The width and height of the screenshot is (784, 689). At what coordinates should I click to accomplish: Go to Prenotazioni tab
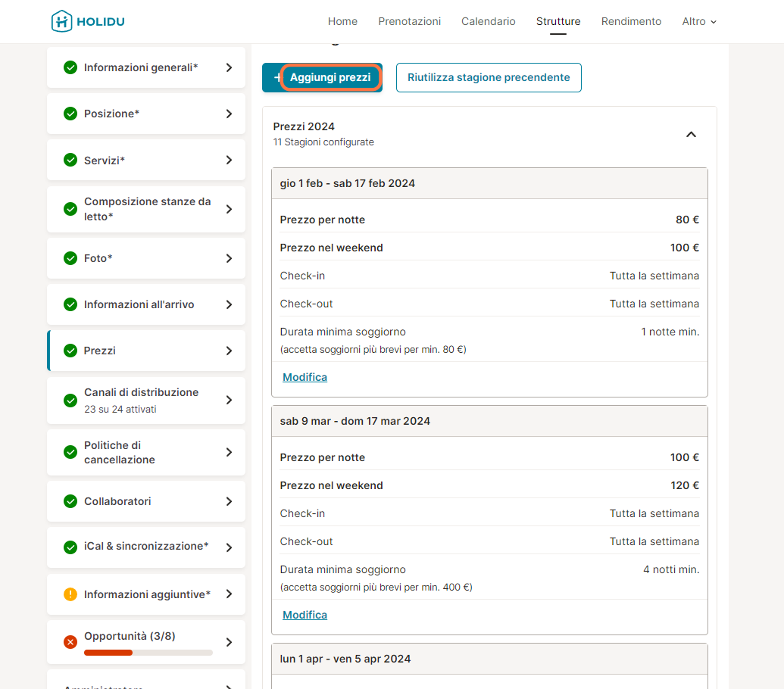click(410, 21)
